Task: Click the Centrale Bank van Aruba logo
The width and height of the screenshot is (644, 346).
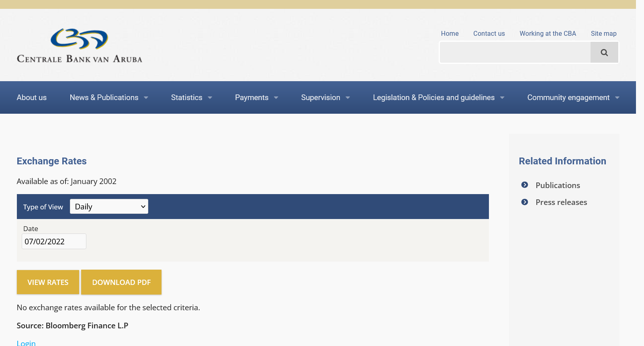Action: tap(80, 46)
